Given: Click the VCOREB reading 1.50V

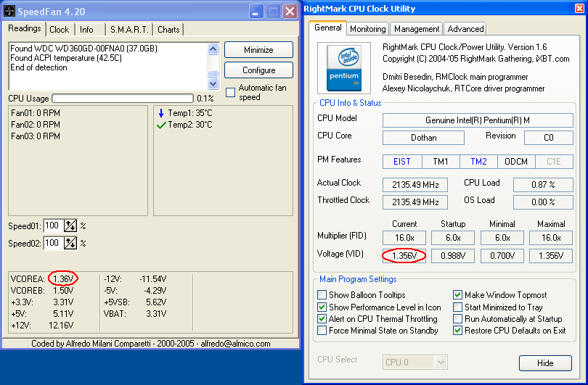Looking at the screenshot, I should point(63,291).
